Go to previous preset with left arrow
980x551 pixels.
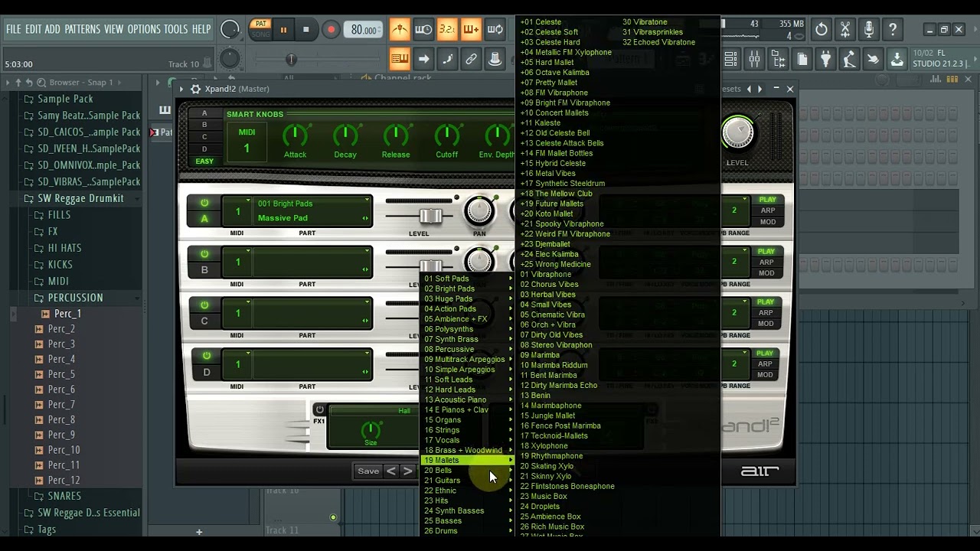click(x=391, y=471)
